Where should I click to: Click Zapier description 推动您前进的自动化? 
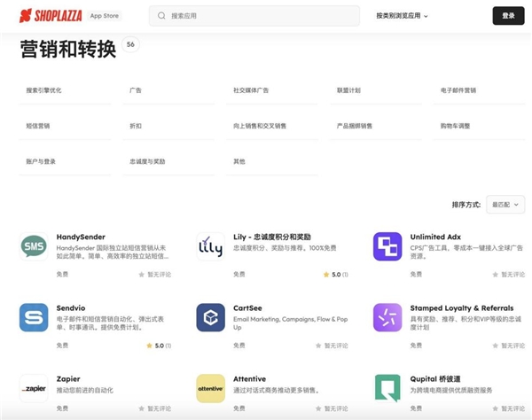pos(85,390)
